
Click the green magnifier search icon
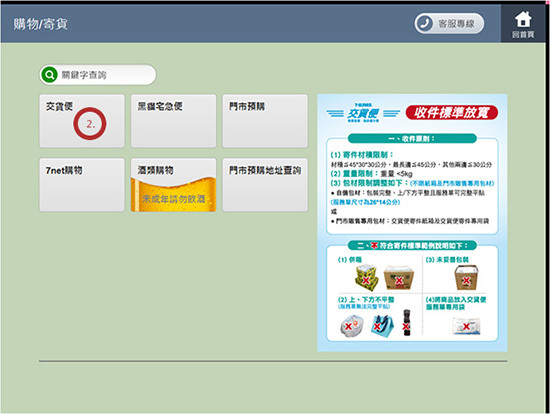pyautogui.click(x=49, y=75)
